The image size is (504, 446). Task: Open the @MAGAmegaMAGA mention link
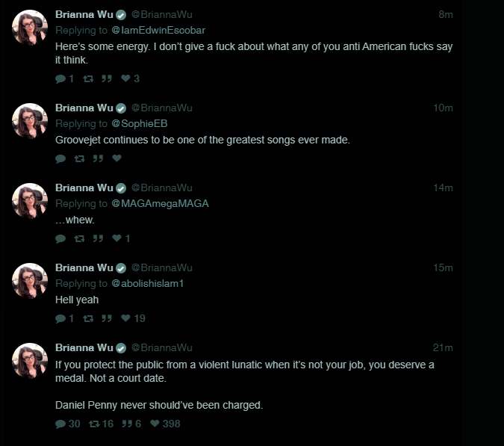click(x=160, y=203)
